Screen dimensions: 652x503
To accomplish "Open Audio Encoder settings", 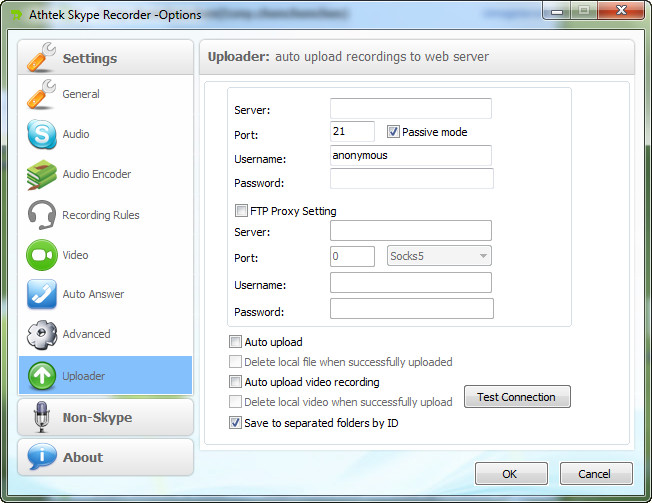I will (x=106, y=175).
